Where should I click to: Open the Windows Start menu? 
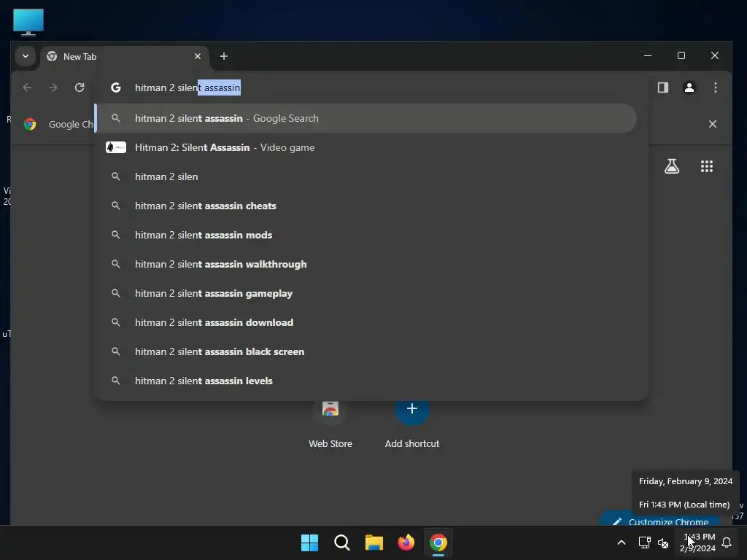click(309, 542)
